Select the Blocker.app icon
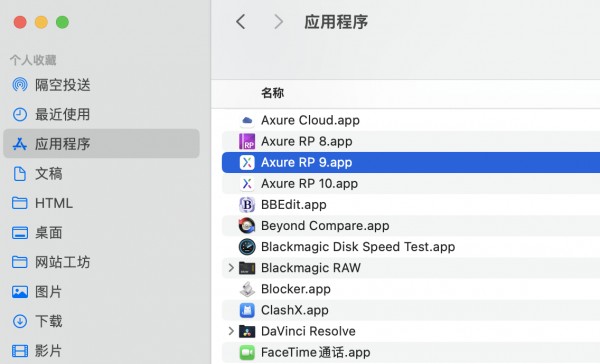Viewport: 600px width, 364px height. [247, 289]
